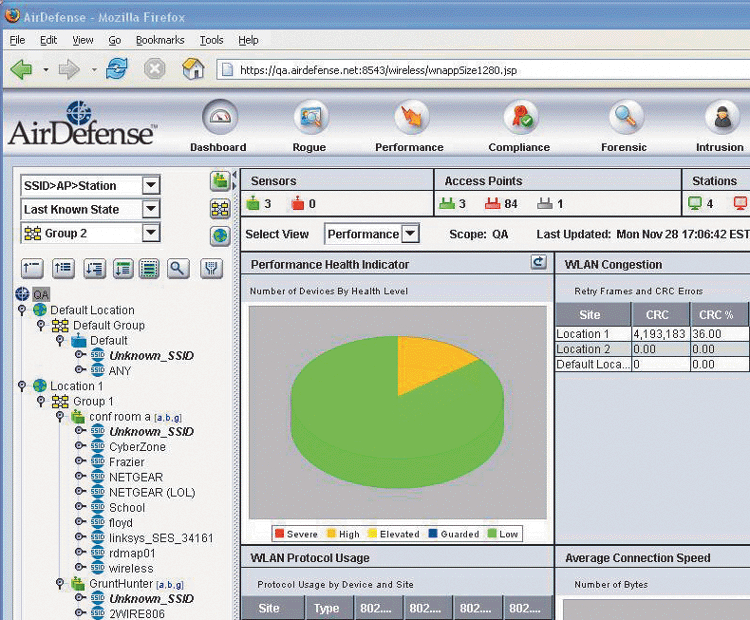
Task: Open the SSID>AP>Station dropdown
Action: coord(151,185)
